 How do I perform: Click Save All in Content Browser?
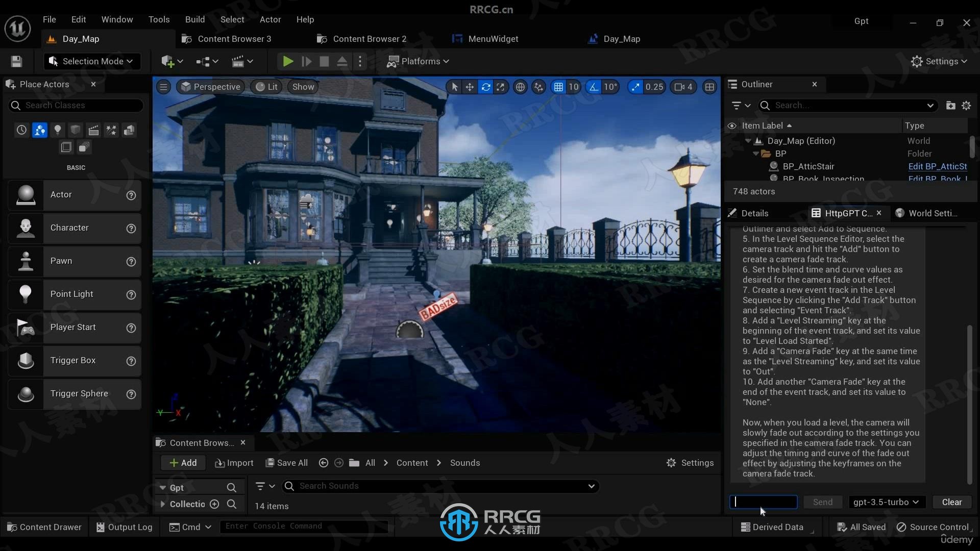pyautogui.click(x=286, y=463)
